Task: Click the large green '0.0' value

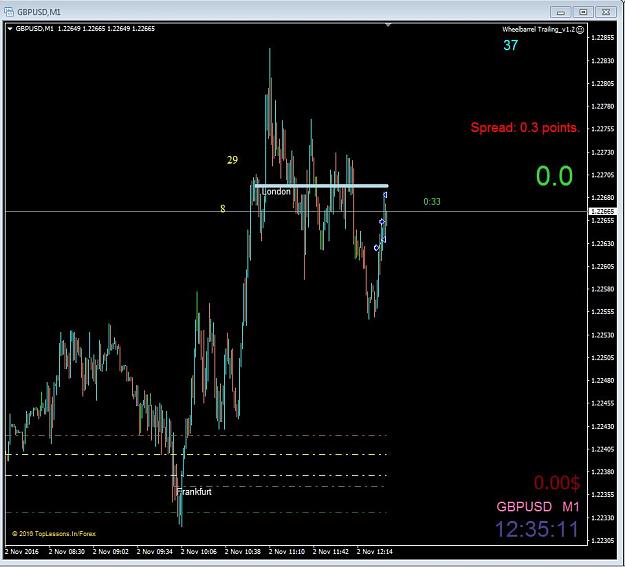Action: (554, 176)
